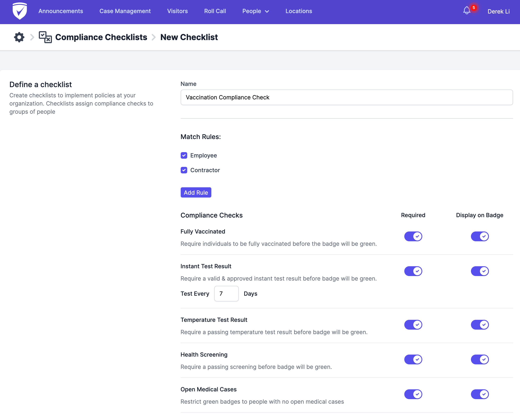This screenshot has height=420, width=520.
Task: Uncheck the Employee match rule
Action: pos(184,155)
